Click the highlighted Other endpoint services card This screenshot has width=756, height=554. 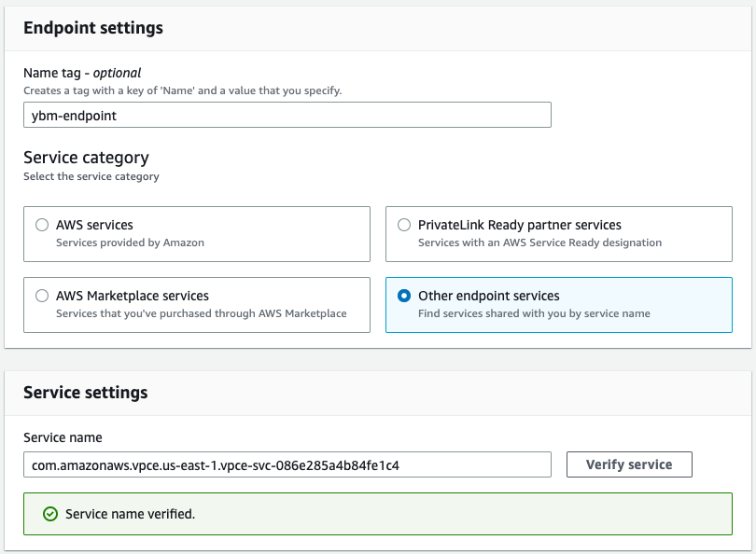558,305
